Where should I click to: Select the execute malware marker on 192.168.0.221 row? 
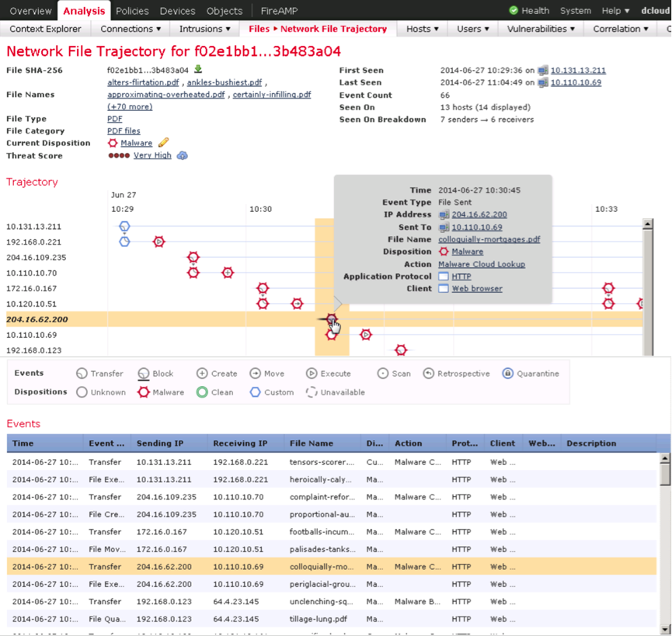click(158, 242)
